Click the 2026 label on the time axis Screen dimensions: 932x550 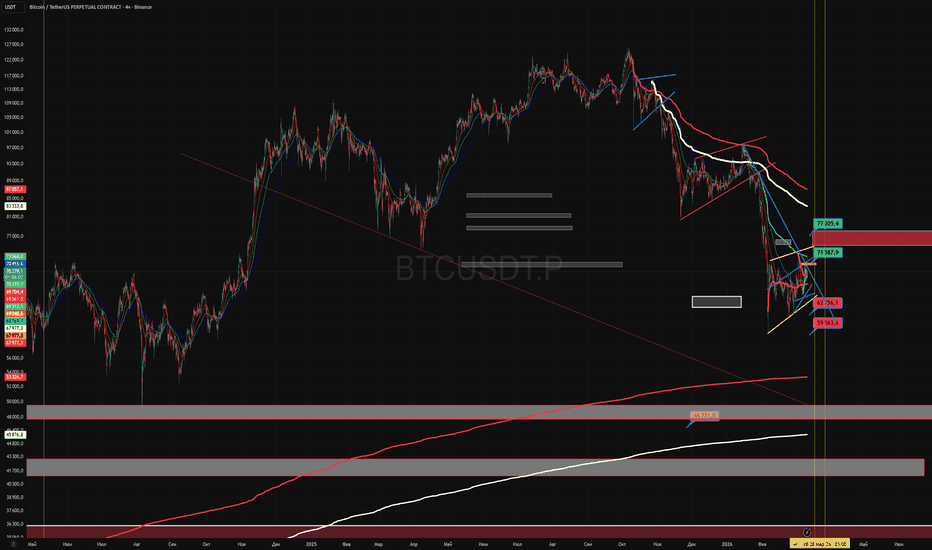[x=727, y=544]
